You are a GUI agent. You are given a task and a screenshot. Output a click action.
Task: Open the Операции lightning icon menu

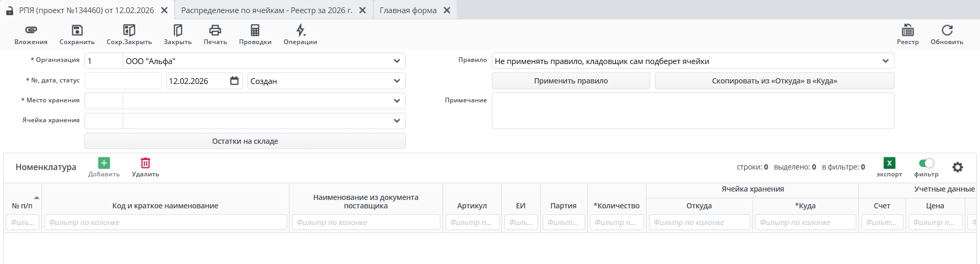pos(300,30)
